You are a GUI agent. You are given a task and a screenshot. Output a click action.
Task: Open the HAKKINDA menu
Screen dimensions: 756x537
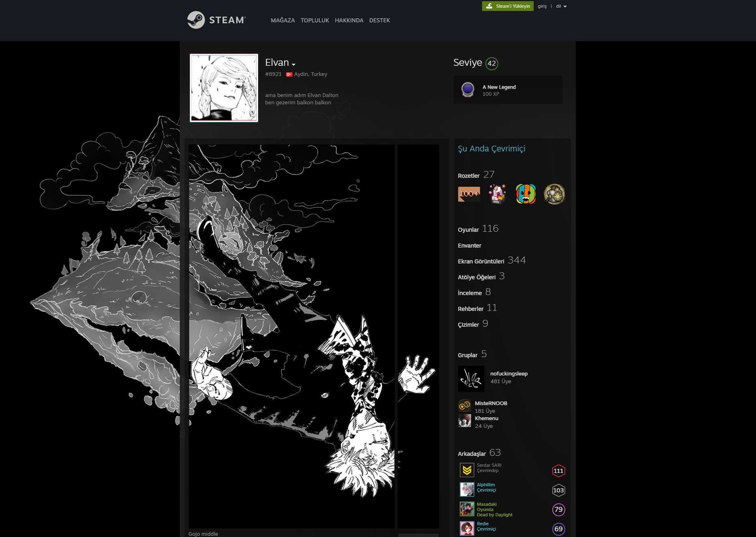point(349,20)
